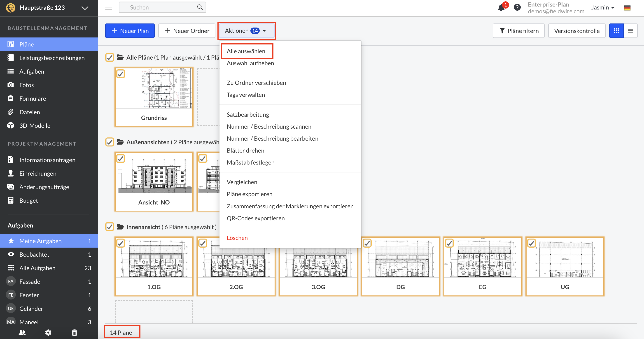Click the GE Geländer badge
This screenshot has height=339, width=644.
point(11,309)
